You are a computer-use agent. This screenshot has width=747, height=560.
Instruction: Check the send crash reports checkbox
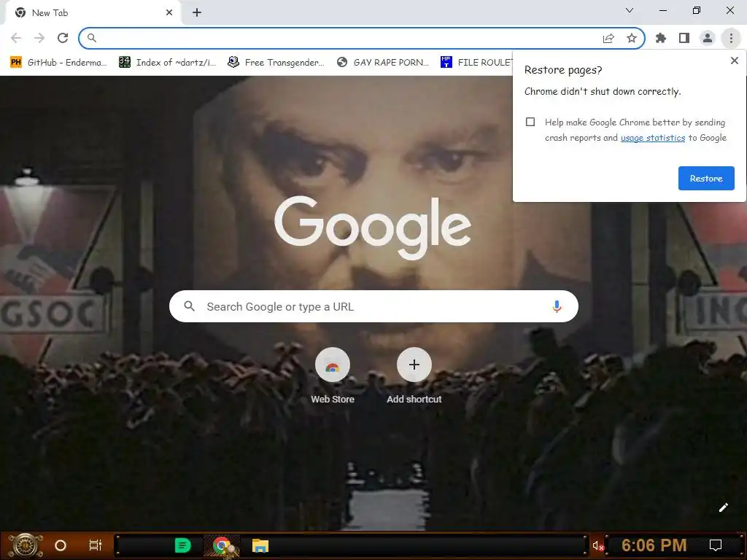pyautogui.click(x=530, y=122)
